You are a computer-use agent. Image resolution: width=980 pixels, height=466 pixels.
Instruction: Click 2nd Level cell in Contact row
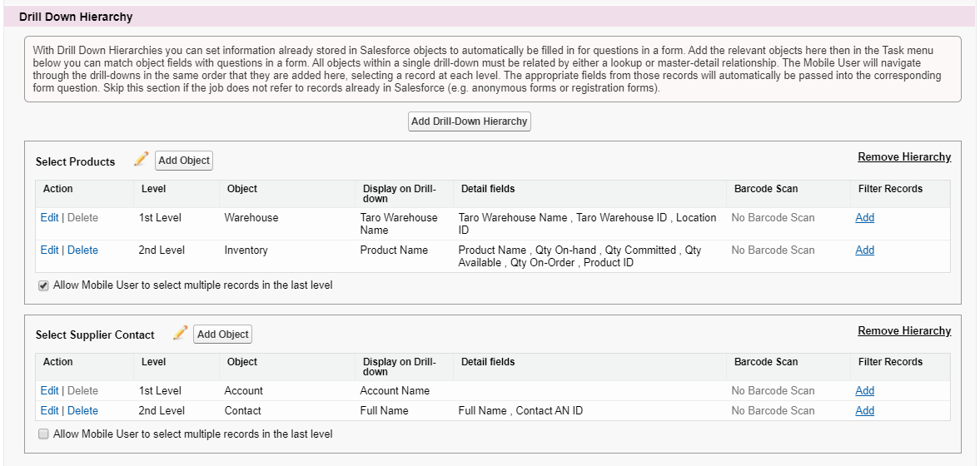click(x=162, y=410)
